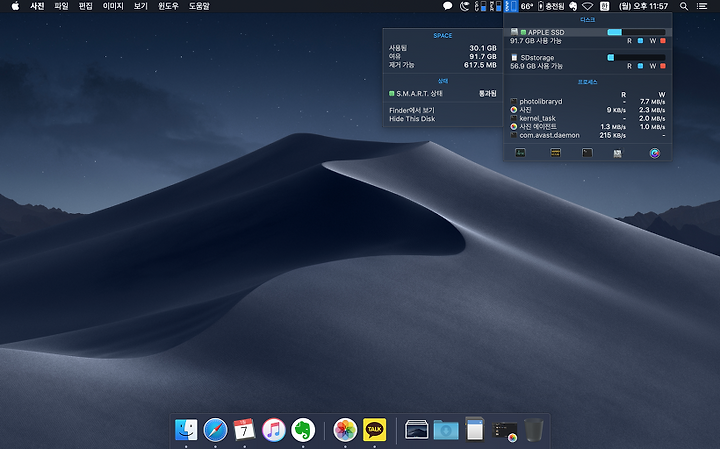The width and height of the screenshot is (720, 449).
Task: Switch to Photos in the Dock
Action: 345,430
